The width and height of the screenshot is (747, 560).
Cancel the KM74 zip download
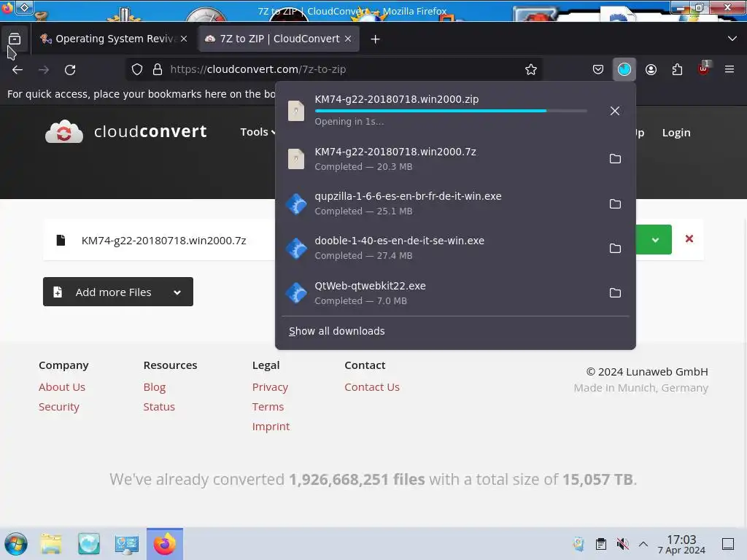(614, 111)
